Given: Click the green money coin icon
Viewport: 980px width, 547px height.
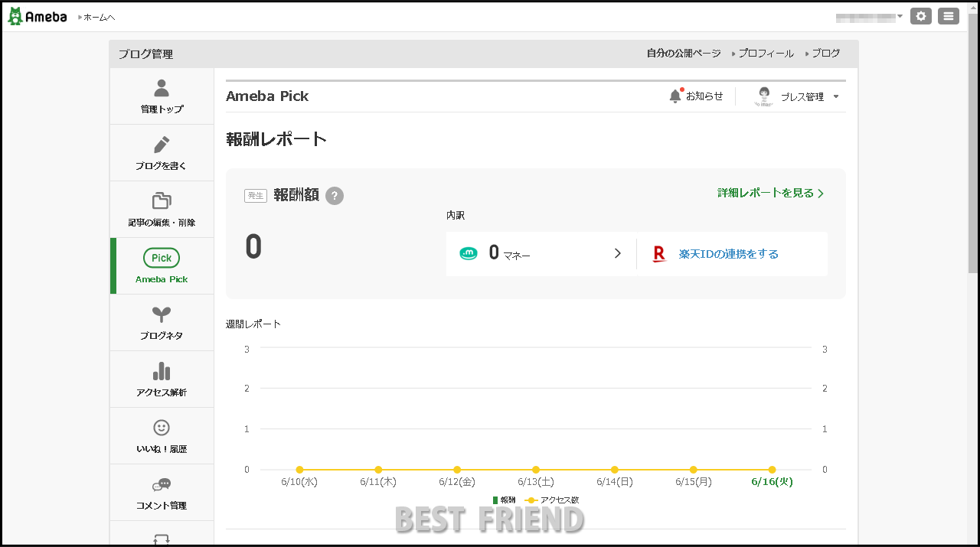Looking at the screenshot, I should (469, 253).
